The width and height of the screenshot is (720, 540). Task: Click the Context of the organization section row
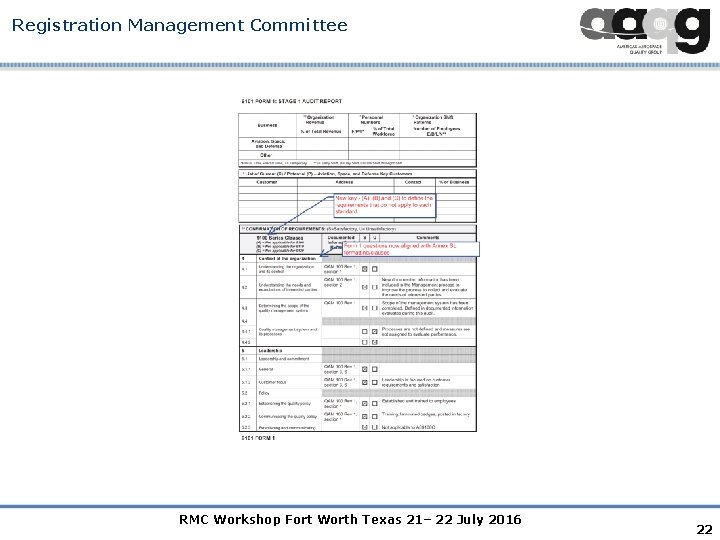tap(358, 259)
